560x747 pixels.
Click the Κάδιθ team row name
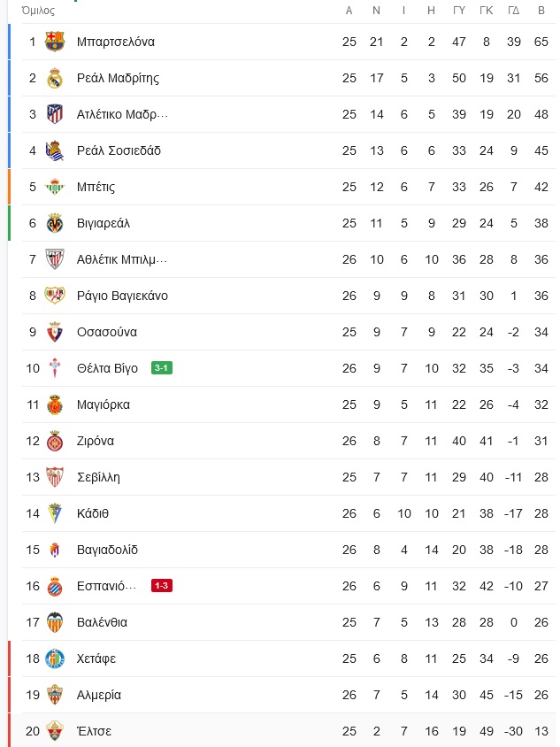click(93, 513)
